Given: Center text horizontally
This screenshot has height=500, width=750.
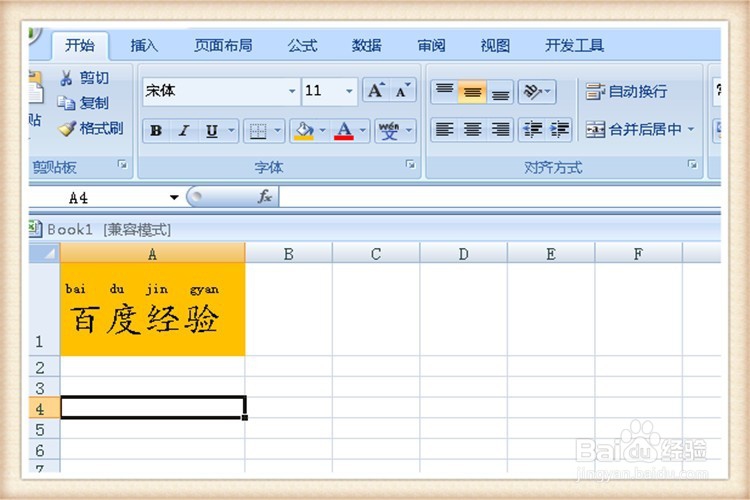Looking at the screenshot, I should pos(472,129).
